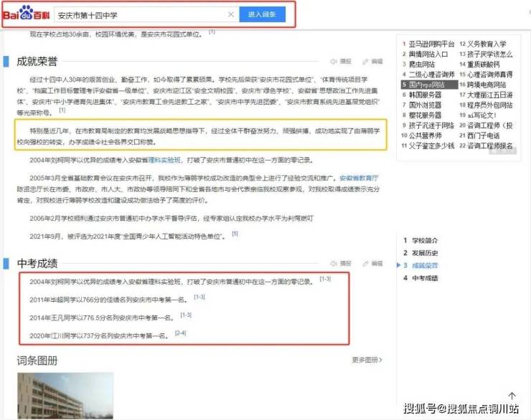The height and width of the screenshot is (420, 531).
Task: Click the line starting 2006年2月学校顺利通过
Action: 171,219
